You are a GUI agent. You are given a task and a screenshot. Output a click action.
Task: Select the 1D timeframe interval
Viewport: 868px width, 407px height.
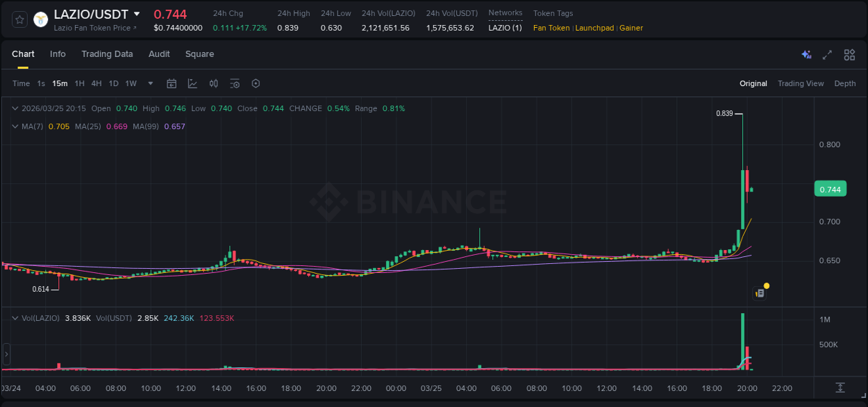pyautogui.click(x=113, y=83)
